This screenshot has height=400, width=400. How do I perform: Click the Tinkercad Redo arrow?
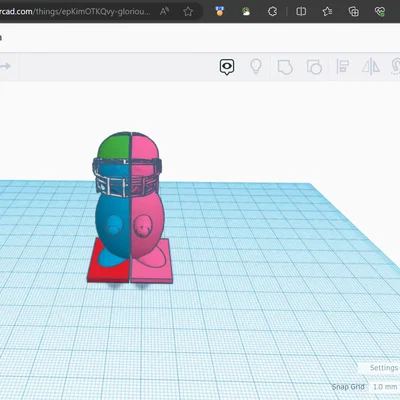pos(5,66)
